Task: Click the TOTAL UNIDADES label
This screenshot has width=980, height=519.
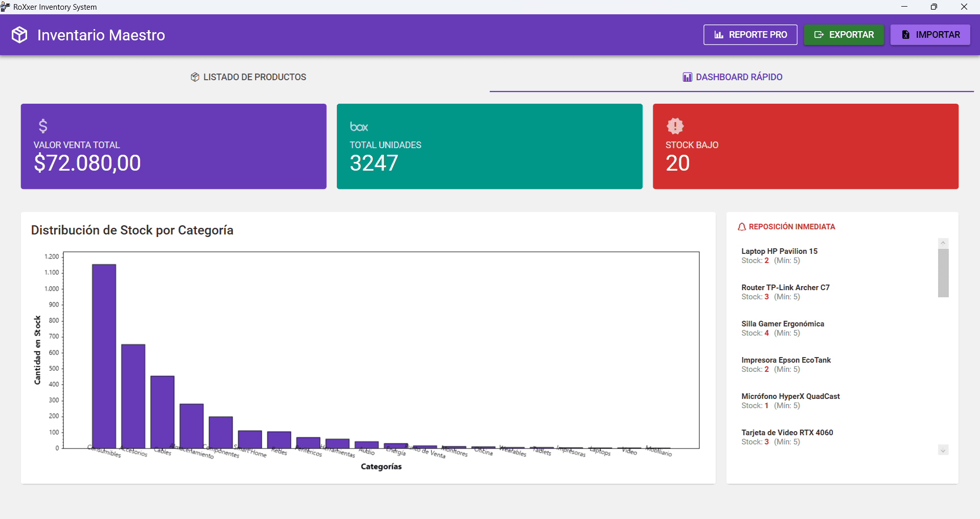Action: tap(385, 145)
